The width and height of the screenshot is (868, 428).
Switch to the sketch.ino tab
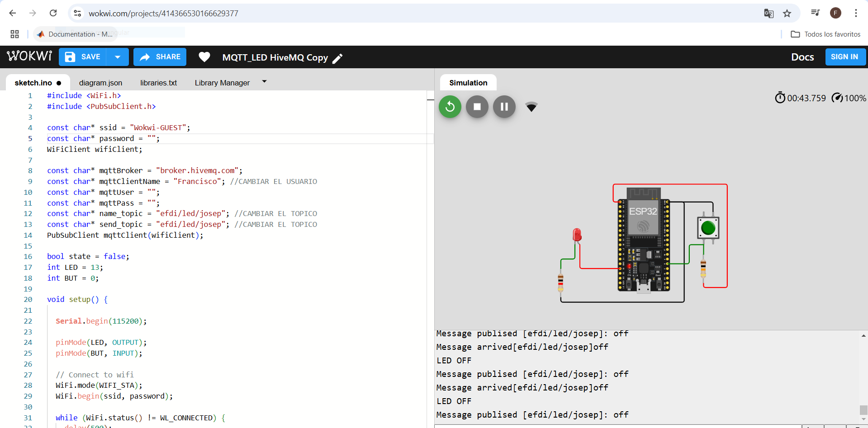pos(38,83)
